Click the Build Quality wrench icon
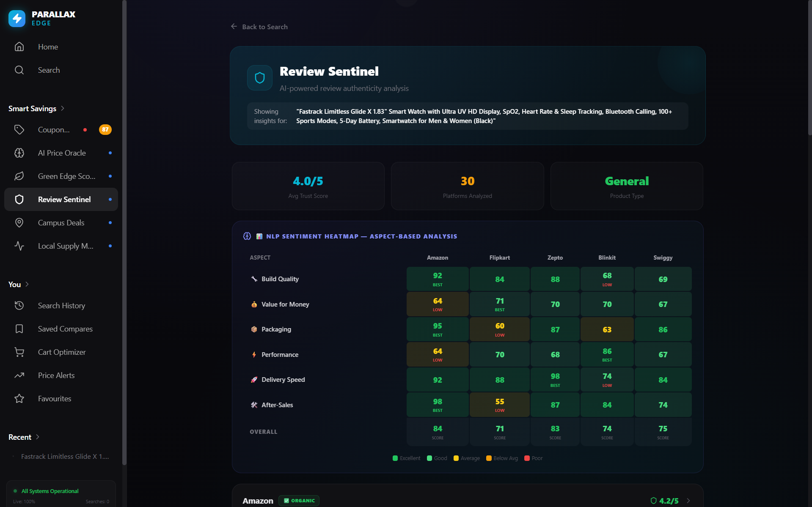This screenshot has width=812, height=507. 254,279
